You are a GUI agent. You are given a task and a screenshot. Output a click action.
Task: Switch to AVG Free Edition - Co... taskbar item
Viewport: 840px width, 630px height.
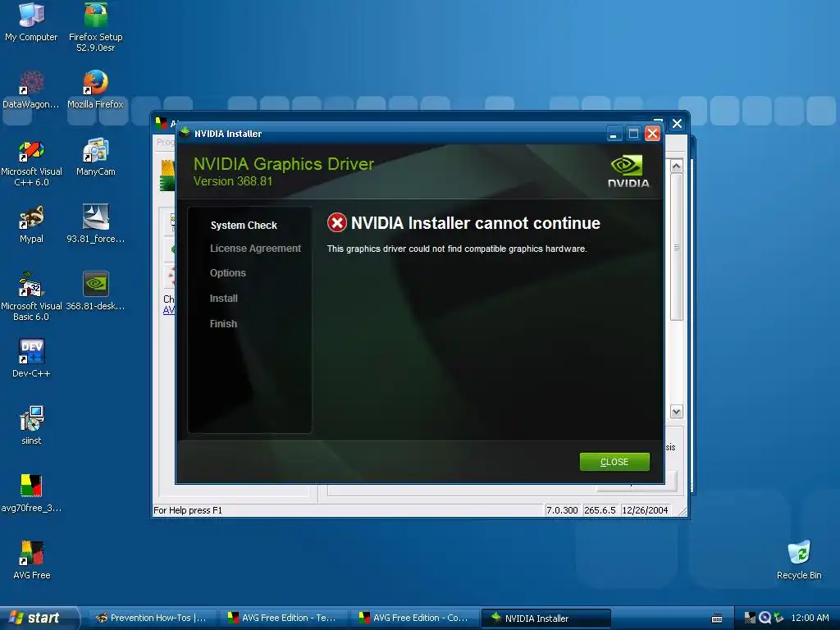click(x=413, y=618)
